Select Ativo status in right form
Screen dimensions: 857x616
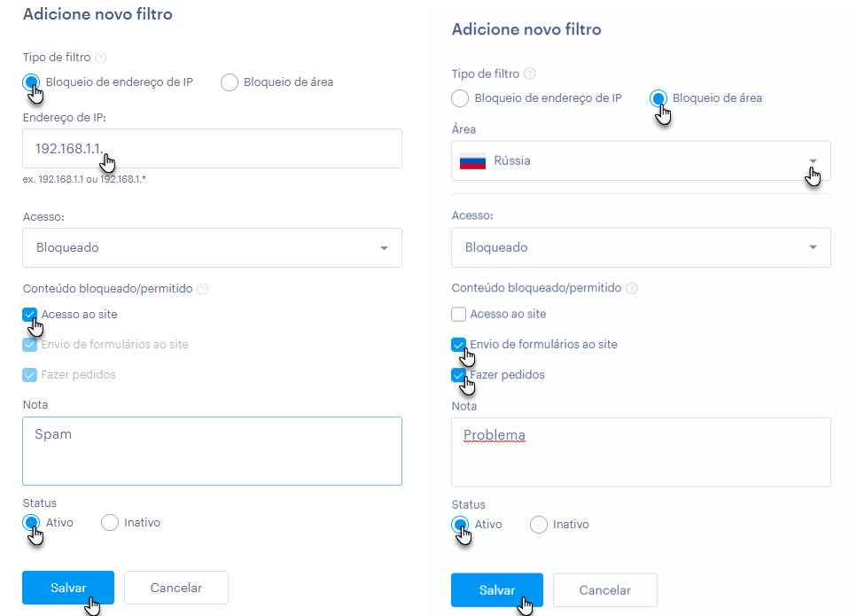460,525
